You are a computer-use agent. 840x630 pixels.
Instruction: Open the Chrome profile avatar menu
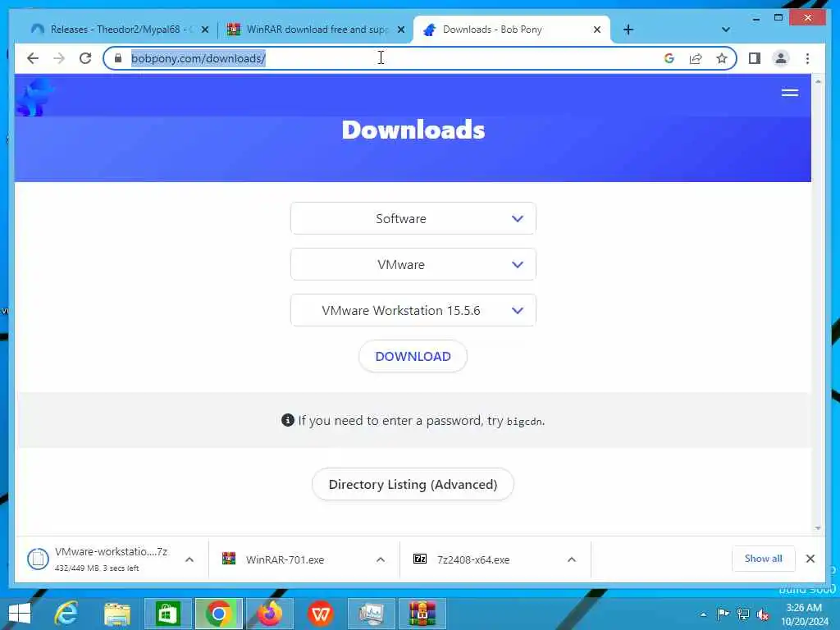781,58
